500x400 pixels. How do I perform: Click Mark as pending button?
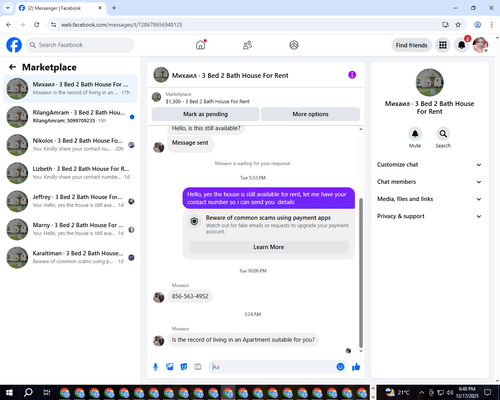tap(205, 114)
